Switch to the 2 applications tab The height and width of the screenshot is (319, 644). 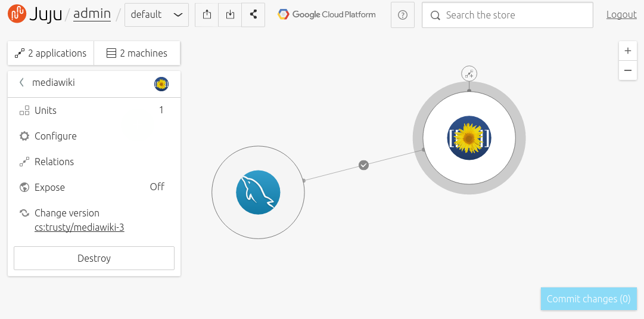point(51,53)
